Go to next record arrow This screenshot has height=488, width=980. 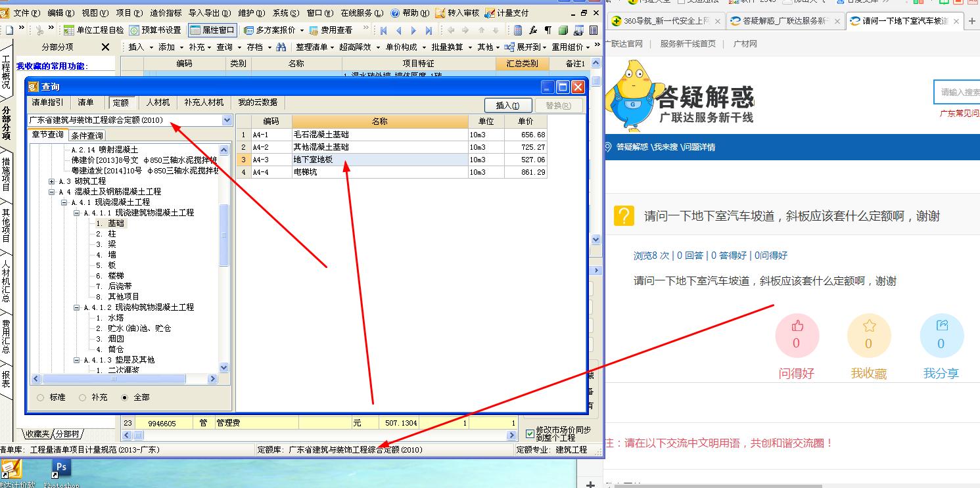point(413,30)
